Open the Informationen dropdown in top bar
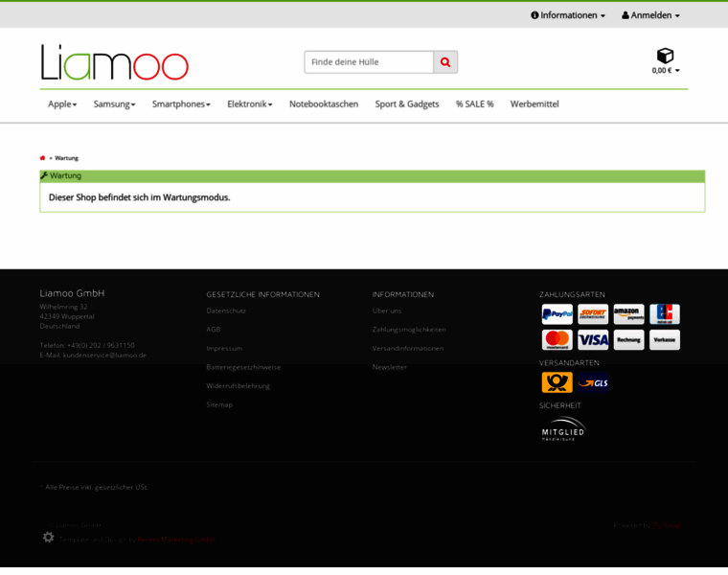 (568, 15)
